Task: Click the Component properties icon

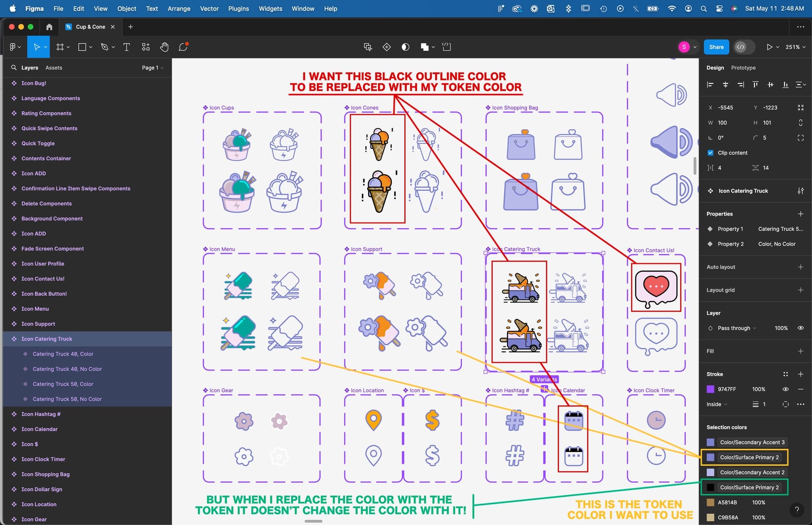Action: coord(801,190)
